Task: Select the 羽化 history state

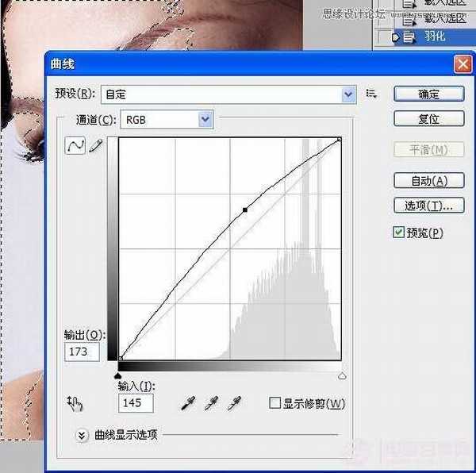Action: 434,37
